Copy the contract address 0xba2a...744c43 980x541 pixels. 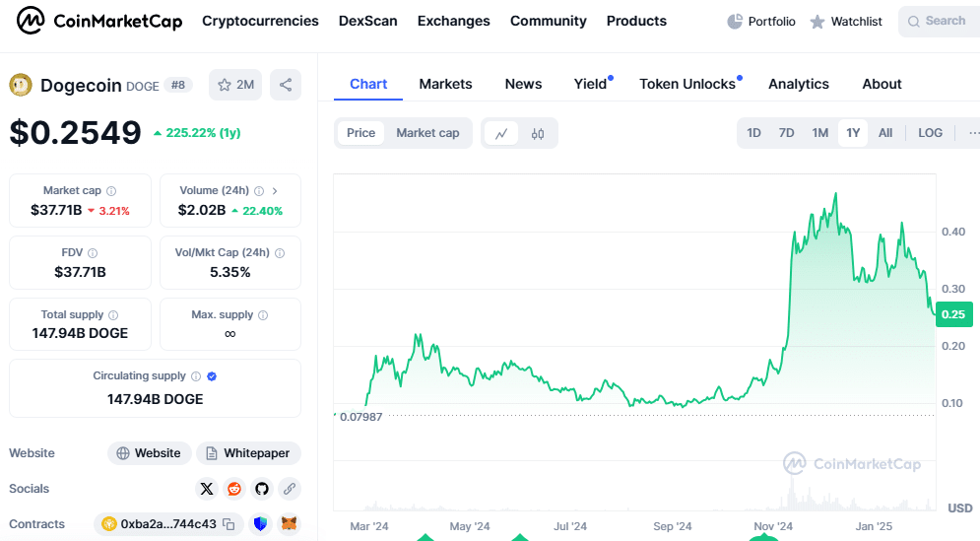[x=229, y=524]
